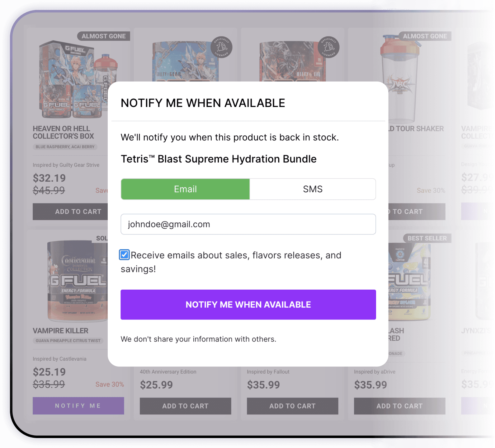
Task: Add the 40th Anniversary Edition to cart
Action: (x=185, y=406)
